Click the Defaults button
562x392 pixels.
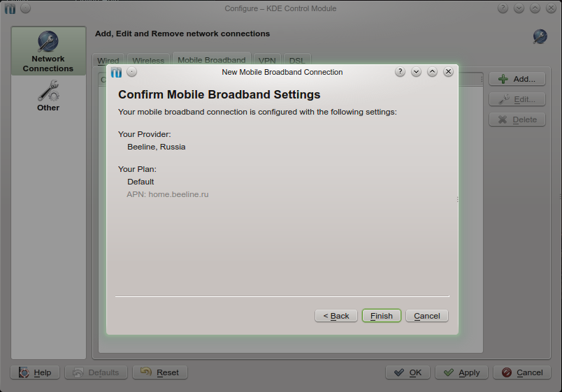click(x=96, y=372)
